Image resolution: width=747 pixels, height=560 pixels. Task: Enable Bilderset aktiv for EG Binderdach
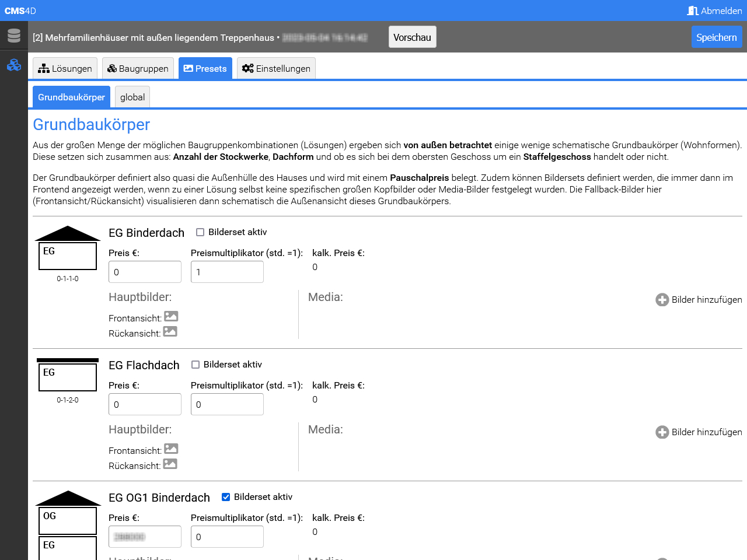200,232
